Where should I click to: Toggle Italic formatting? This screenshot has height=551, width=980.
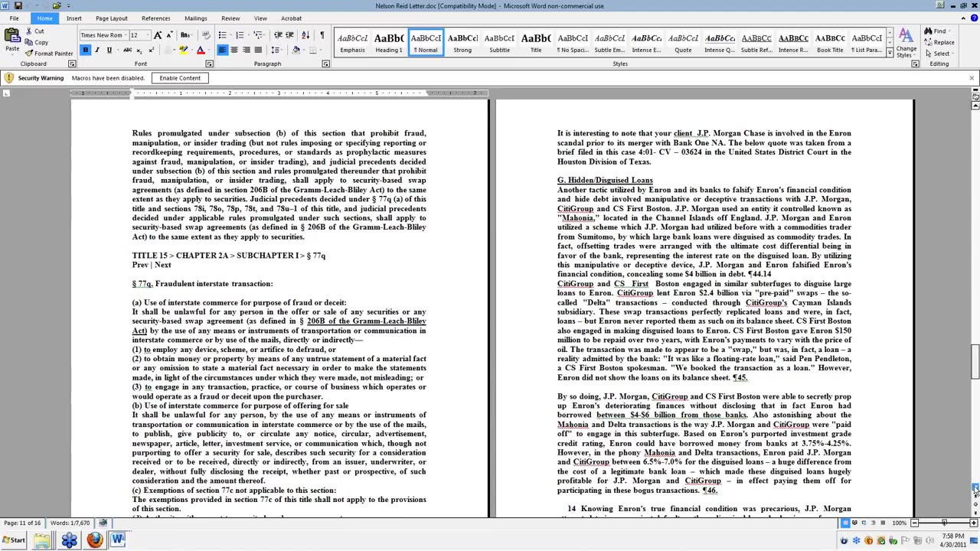point(96,51)
